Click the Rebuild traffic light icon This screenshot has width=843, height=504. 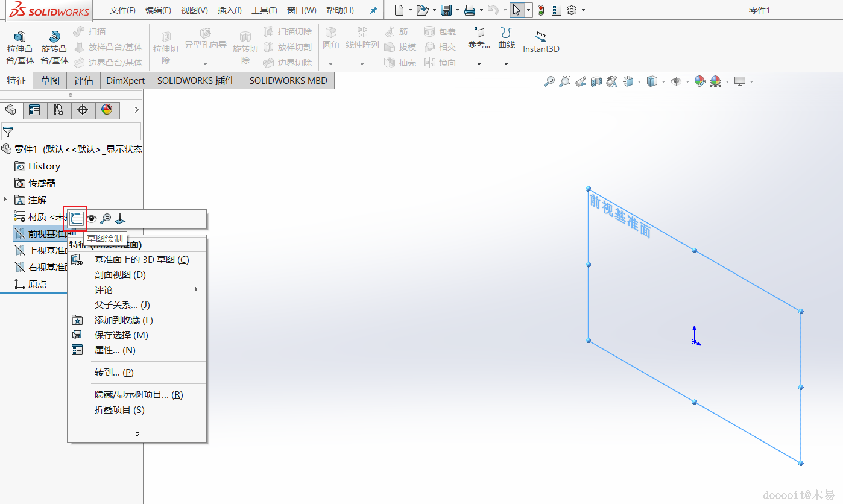click(541, 10)
